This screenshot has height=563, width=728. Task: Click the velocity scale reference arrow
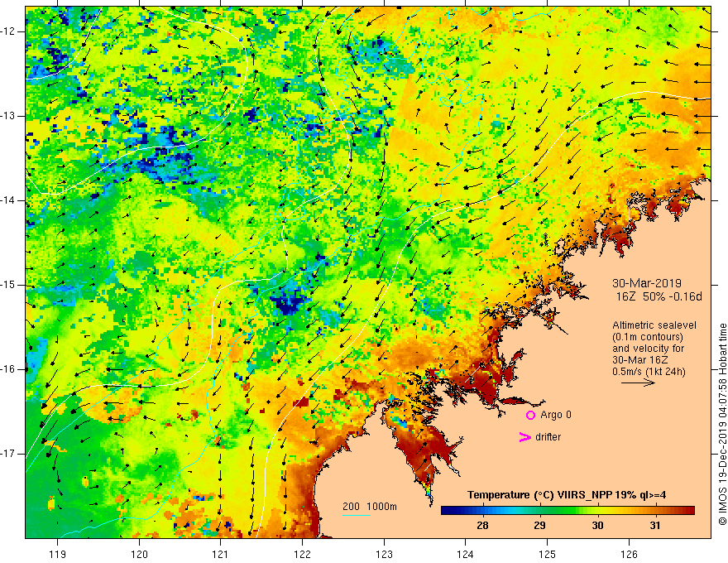[638, 383]
